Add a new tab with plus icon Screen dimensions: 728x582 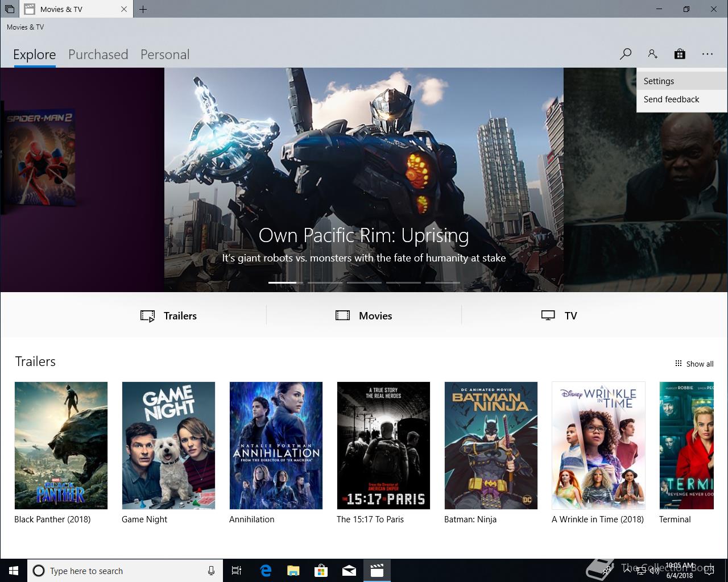click(x=143, y=9)
